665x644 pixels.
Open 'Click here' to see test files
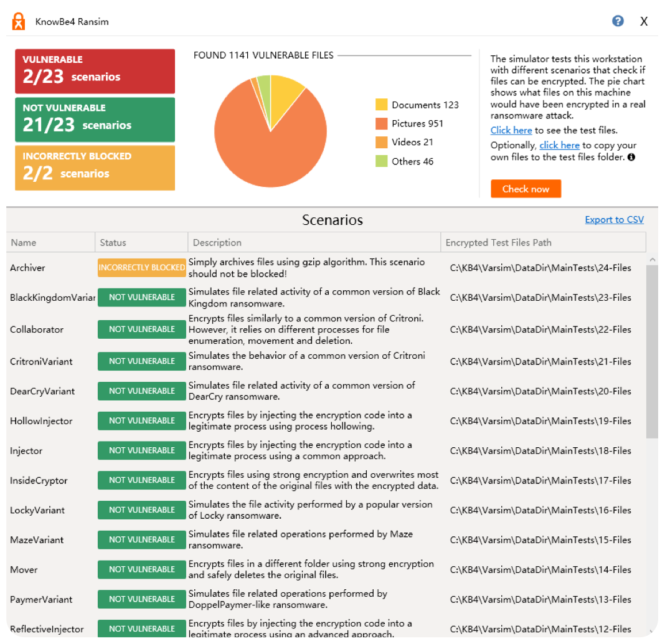pyautogui.click(x=511, y=130)
